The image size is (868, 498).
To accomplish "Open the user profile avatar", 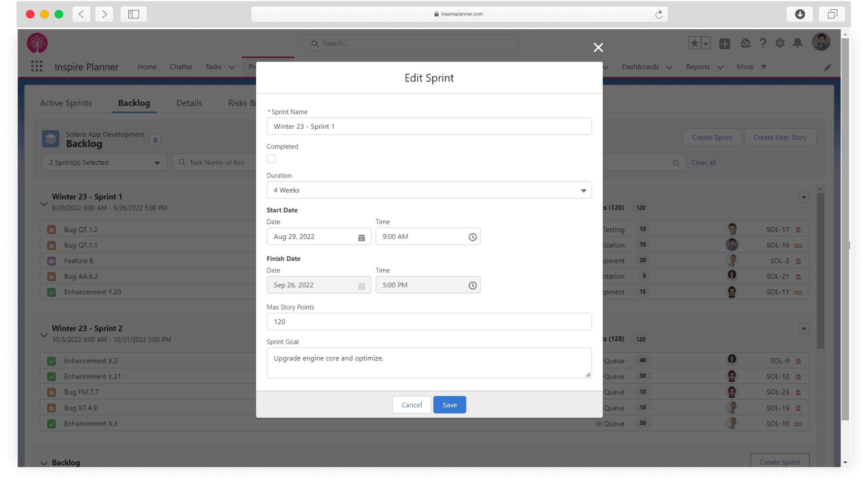I will click(x=820, y=42).
